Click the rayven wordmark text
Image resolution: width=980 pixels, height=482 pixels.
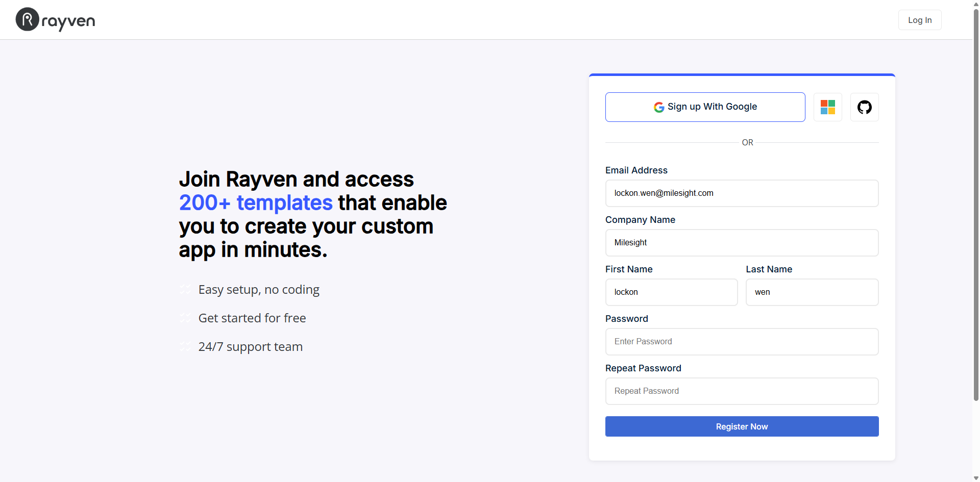pyautogui.click(x=68, y=21)
